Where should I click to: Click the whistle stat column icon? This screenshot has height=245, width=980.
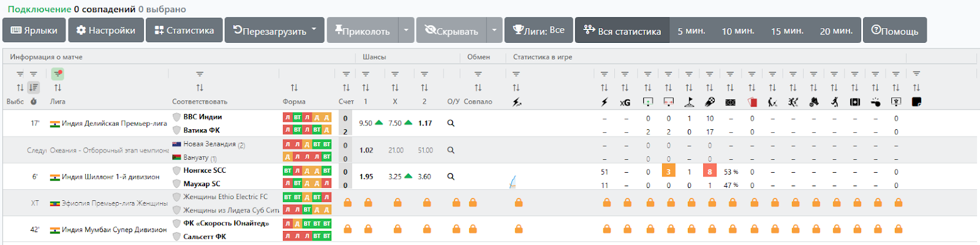click(x=875, y=102)
